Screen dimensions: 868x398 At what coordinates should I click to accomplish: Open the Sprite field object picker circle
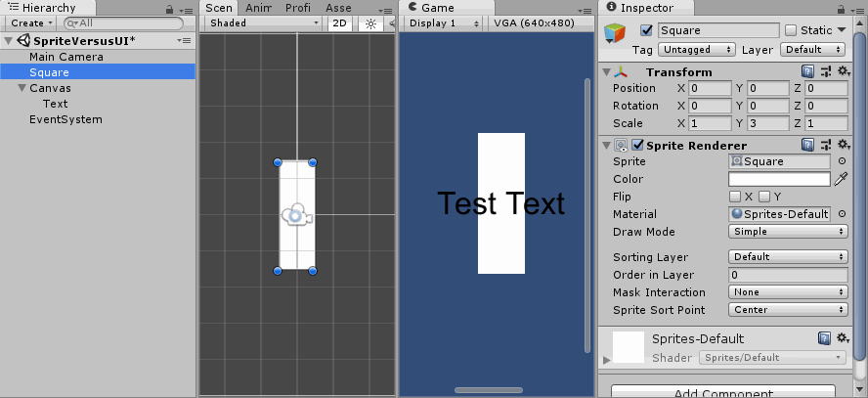[842, 161]
